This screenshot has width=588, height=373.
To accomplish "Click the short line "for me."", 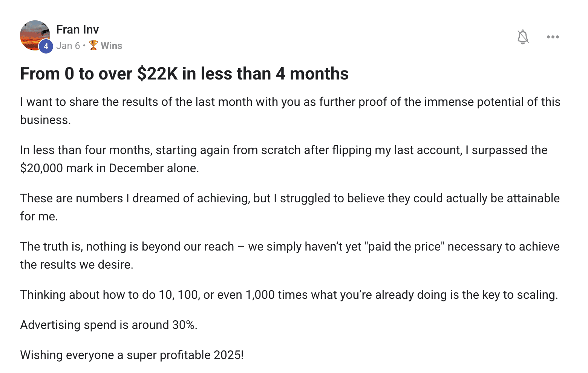I will click(39, 216).
